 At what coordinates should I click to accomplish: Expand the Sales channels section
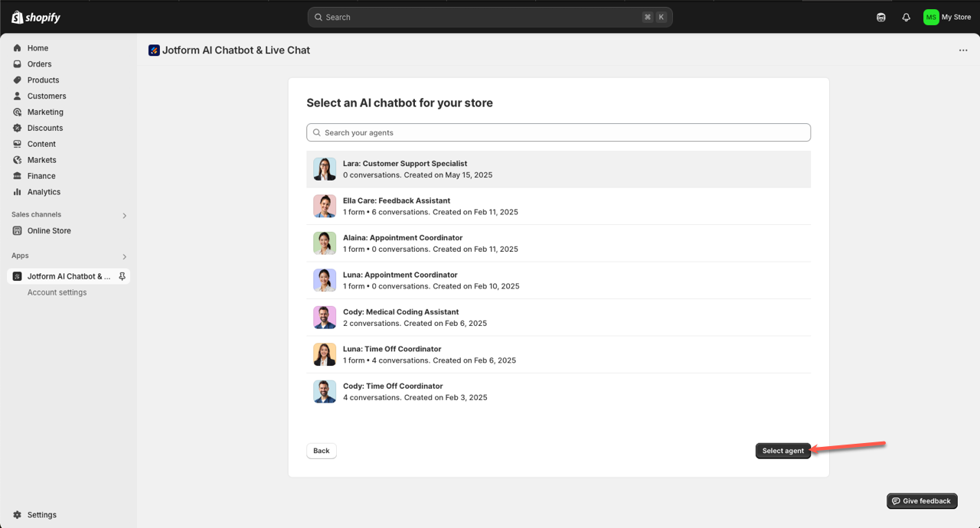click(125, 215)
